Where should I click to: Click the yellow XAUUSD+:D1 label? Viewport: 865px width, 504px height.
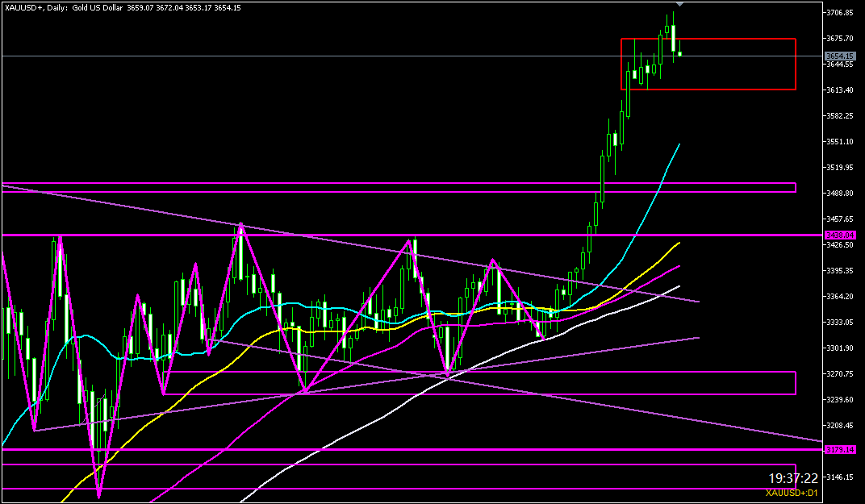coord(792,493)
